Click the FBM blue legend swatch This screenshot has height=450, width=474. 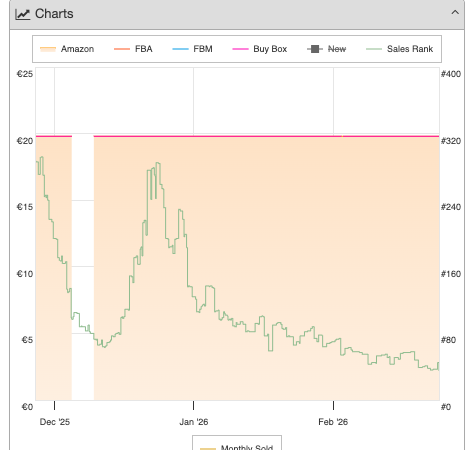pyautogui.click(x=180, y=49)
